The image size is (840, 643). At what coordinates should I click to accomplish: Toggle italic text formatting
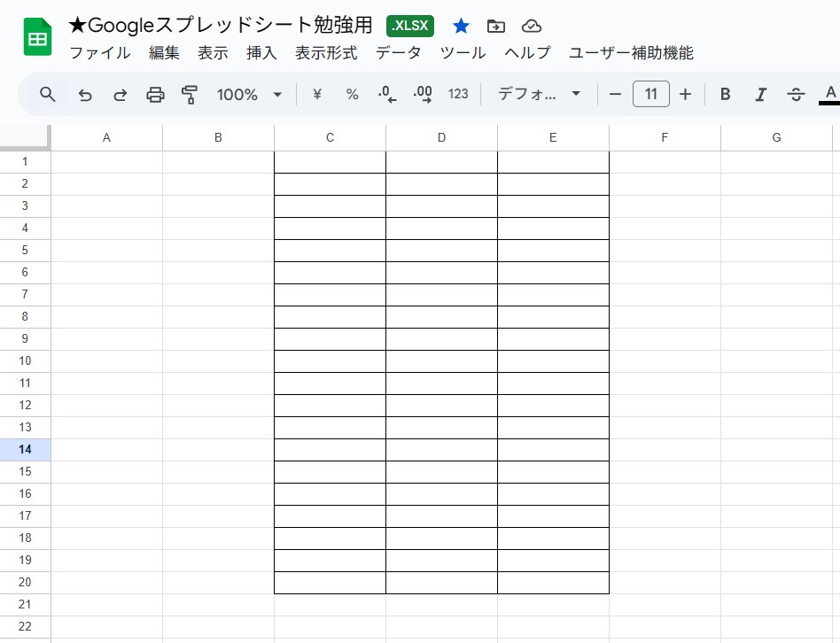pyautogui.click(x=759, y=94)
